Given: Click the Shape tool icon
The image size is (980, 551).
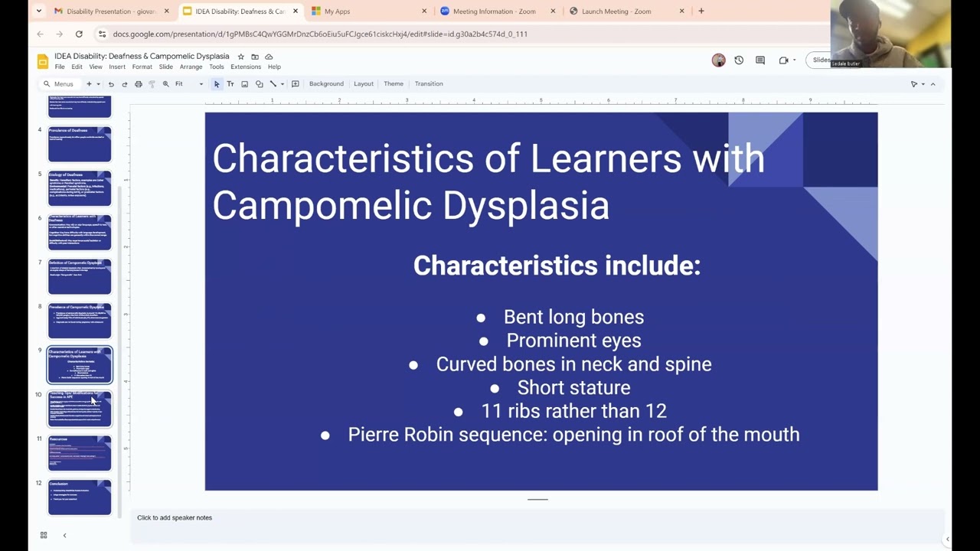Looking at the screenshot, I should [259, 84].
